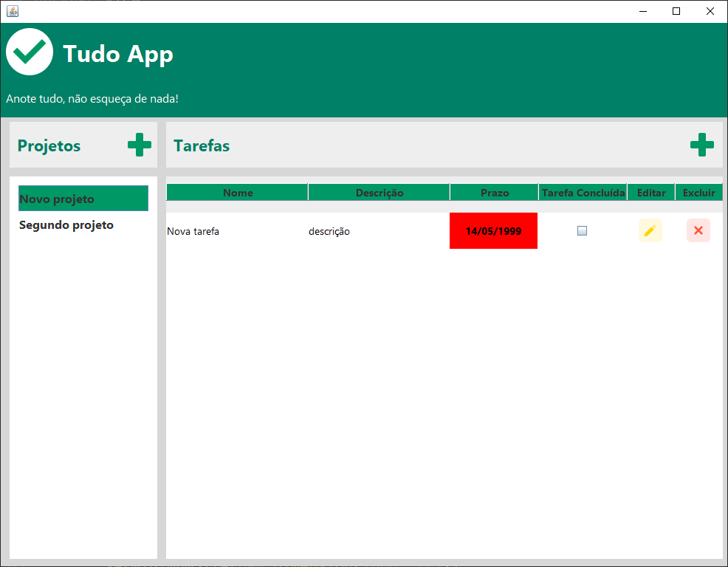
Task: Click the Projetos panel title
Action: pos(49,145)
